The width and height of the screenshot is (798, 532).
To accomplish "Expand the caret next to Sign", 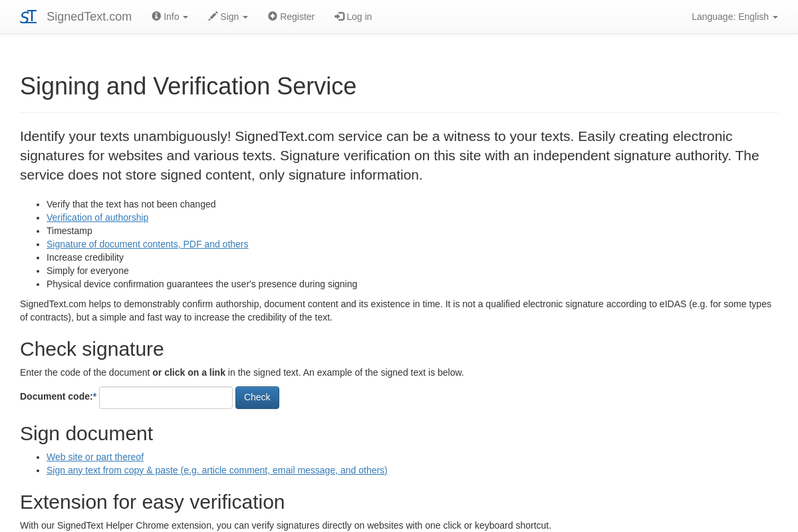I will (x=245, y=17).
